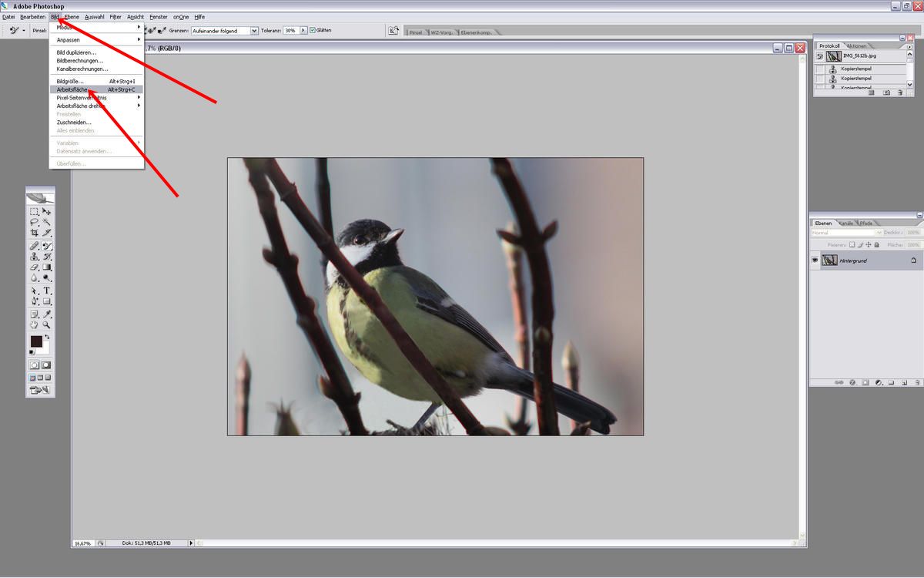Set history brush source for IMG_5612b.jpg snapshot
This screenshot has width=924, height=578.
819,56
